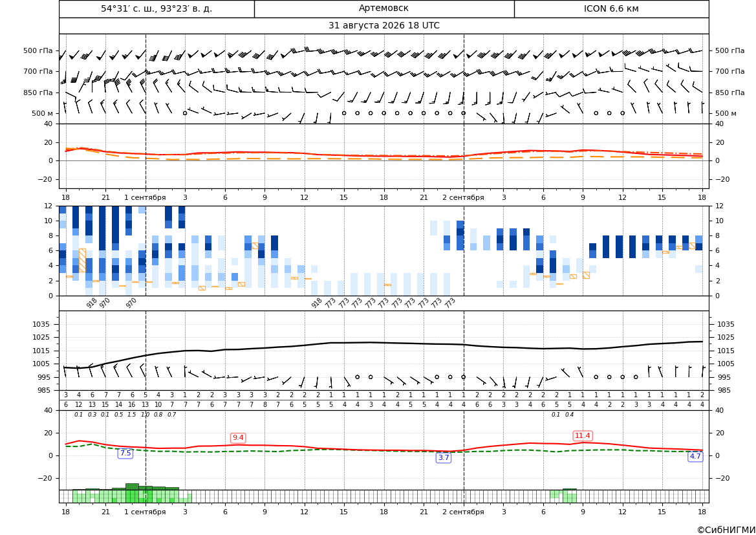
Task: Click the 1 сентября label on bottom axis
Action: [x=145, y=512]
